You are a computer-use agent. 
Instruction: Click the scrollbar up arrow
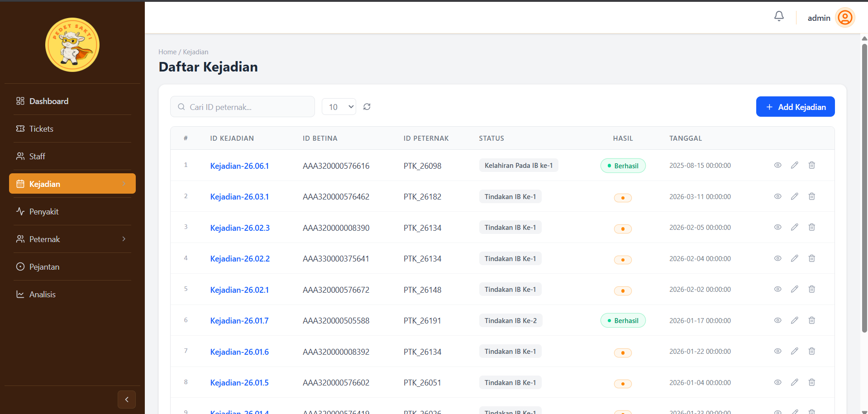864,38
